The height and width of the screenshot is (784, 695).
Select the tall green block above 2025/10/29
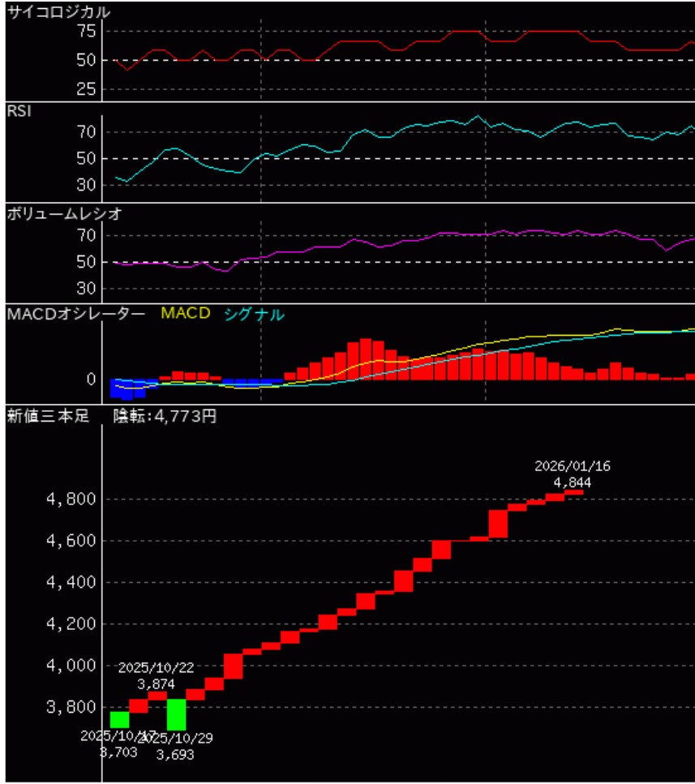click(176, 714)
